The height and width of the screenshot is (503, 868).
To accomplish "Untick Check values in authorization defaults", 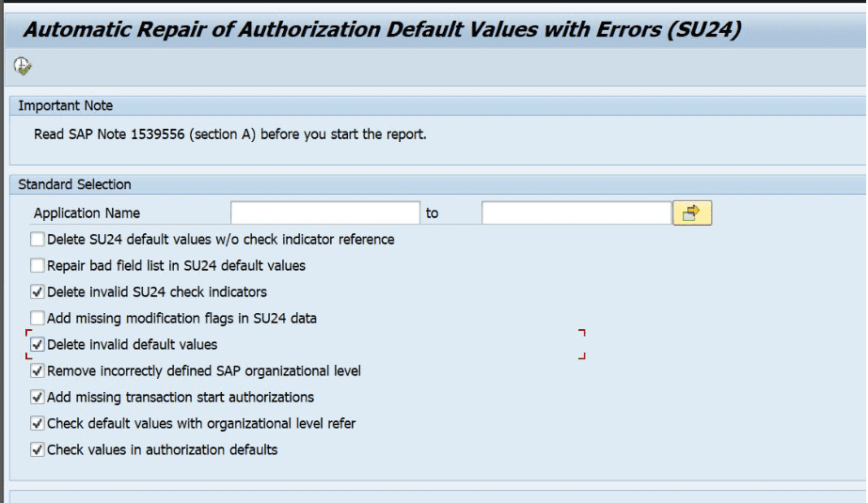I will (38, 450).
